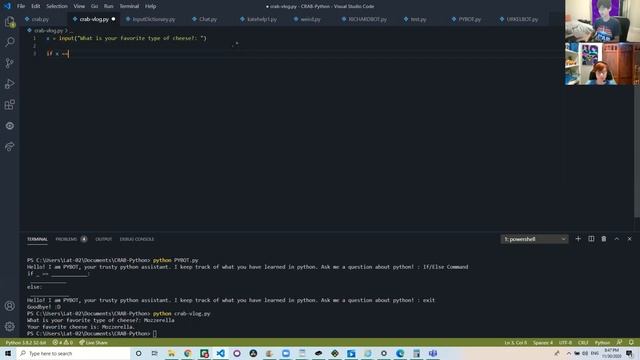Open the Accounts icon in activity bar

[x=10, y=306]
